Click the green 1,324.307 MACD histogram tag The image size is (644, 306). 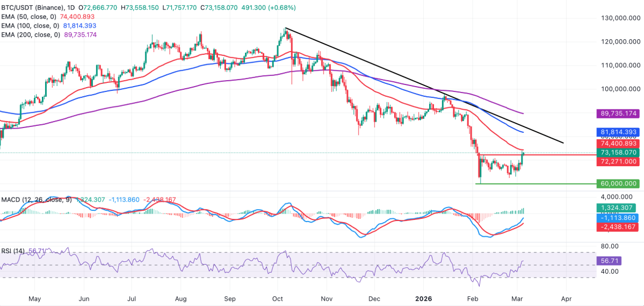point(617,208)
